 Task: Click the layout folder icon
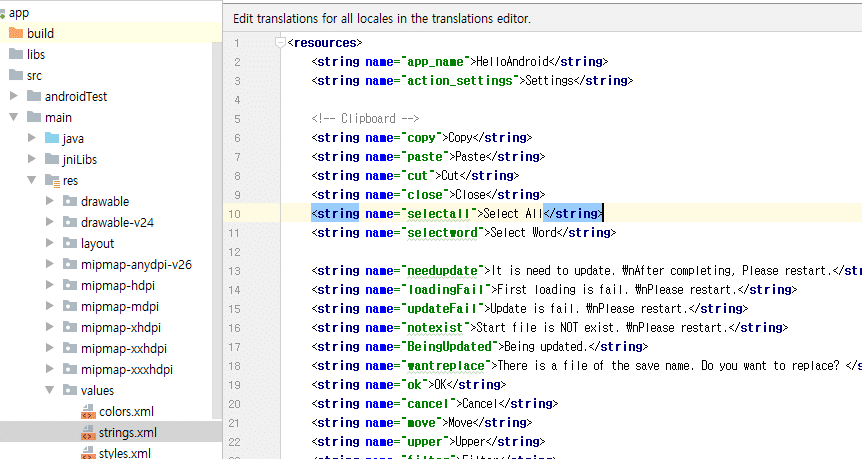70,243
